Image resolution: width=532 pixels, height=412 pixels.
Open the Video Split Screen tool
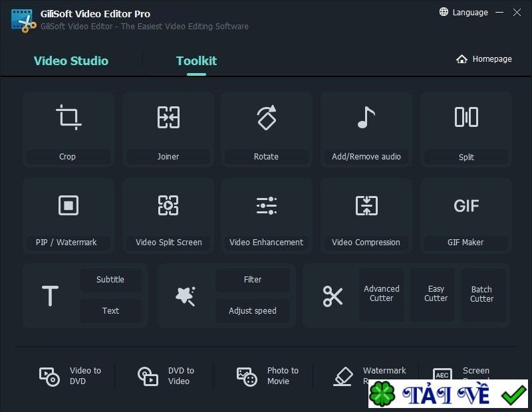point(168,215)
